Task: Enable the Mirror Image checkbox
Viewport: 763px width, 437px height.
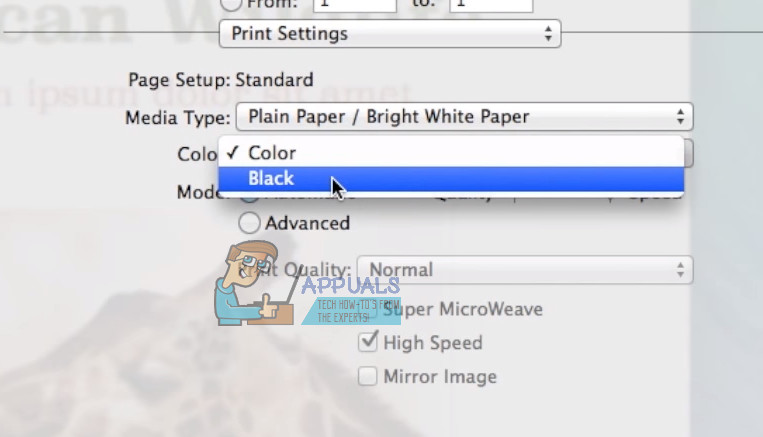Action: [x=368, y=377]
